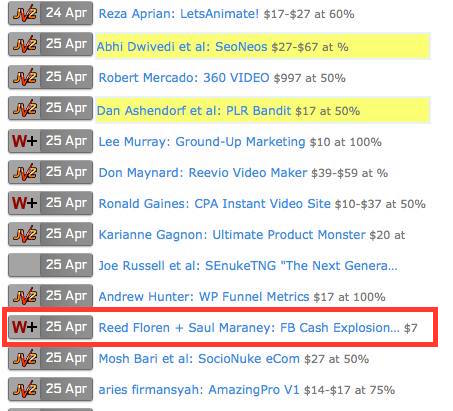Click the 24 Apr date badge on LetsAnimate row
This screenshot has height=411, width=453.
pyautogui.click(x=66, y=13)
